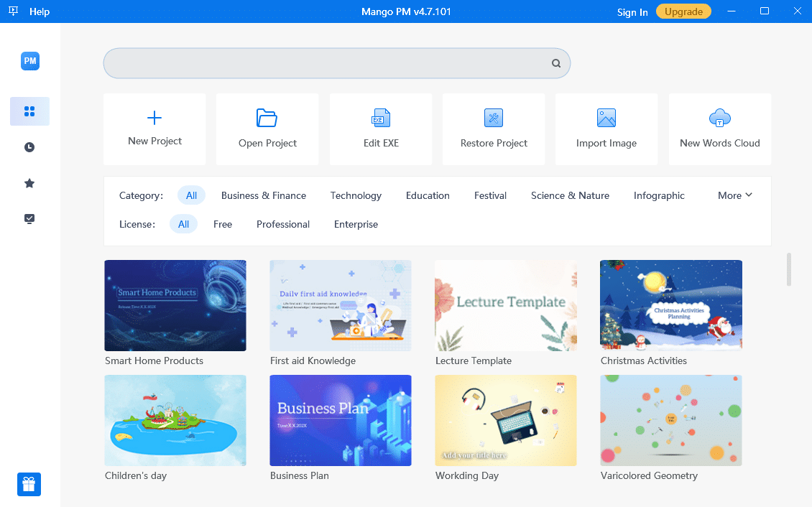The width and height of the screenshot is (812, 507).
Task: Choose the Enterprise license filter
Action: [356, 224]
